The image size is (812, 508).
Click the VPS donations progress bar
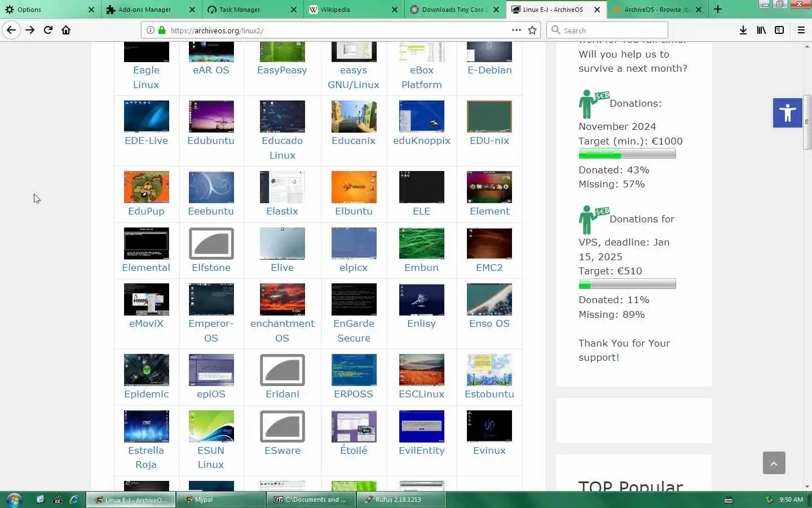click(627, 284)
